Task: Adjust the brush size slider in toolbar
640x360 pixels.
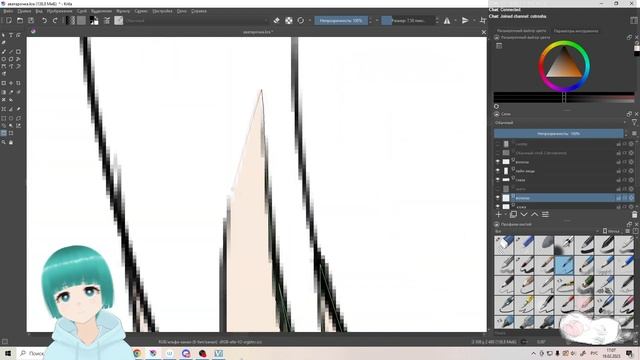Action: [x=407, y=20]
